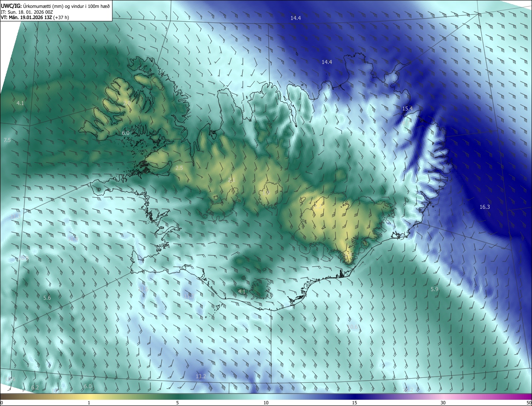Click the colorbar tick label 15
This screenshot has width=532, height=406.
point(355,403)
